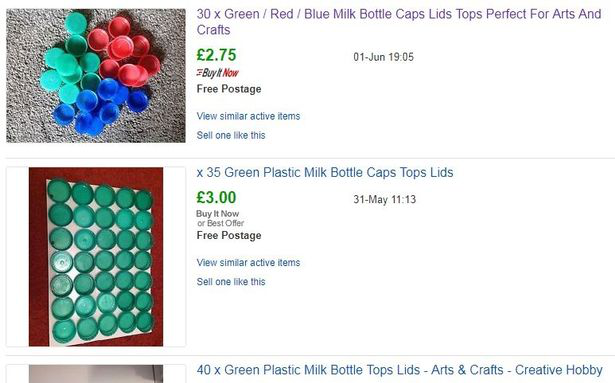Click 'Free Postage' on the £2.75 listing
Viewport: 615px width, 383px height.
[x=229, y=89]
